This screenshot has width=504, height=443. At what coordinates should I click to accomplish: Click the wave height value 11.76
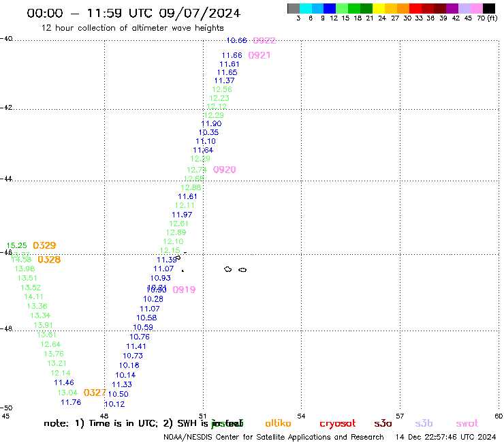tap(71, 402)
